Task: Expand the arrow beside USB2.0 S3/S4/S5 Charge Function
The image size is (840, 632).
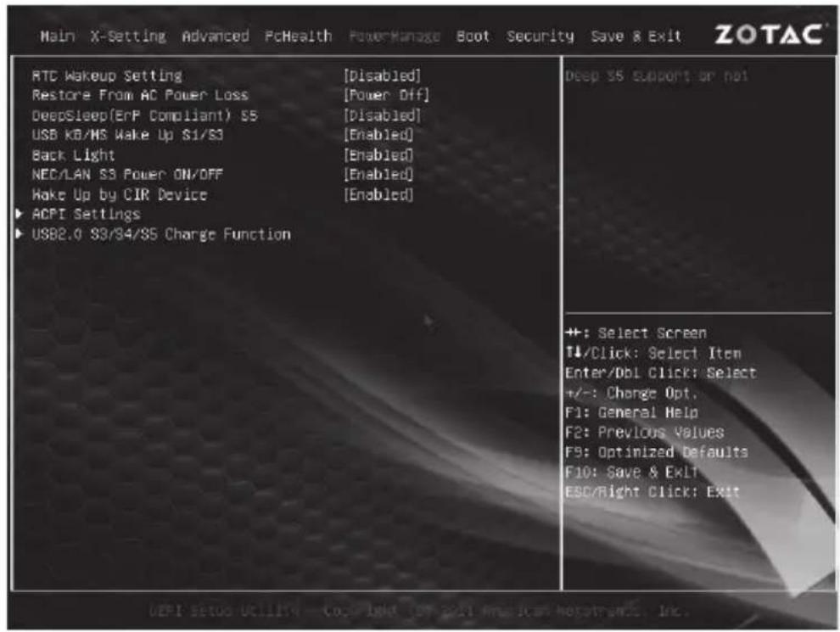Action: (20, 233)
